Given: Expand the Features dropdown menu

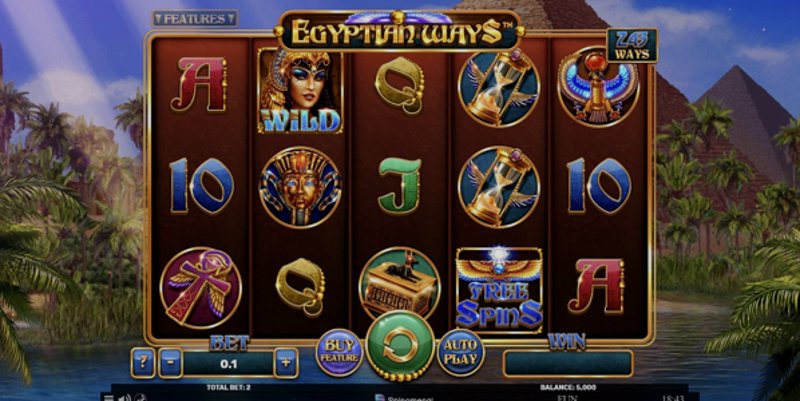Looking at the screenshot, I should pyautogui.click(x=195, y=19).
